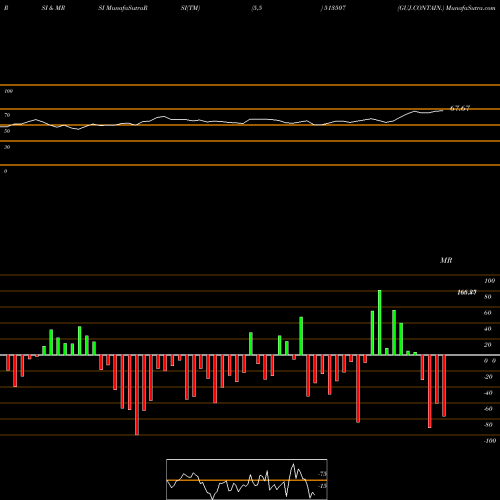Click the 70 level on RSI axis
500x500 pixels.
pyautogui.click(x=7, y=115)
